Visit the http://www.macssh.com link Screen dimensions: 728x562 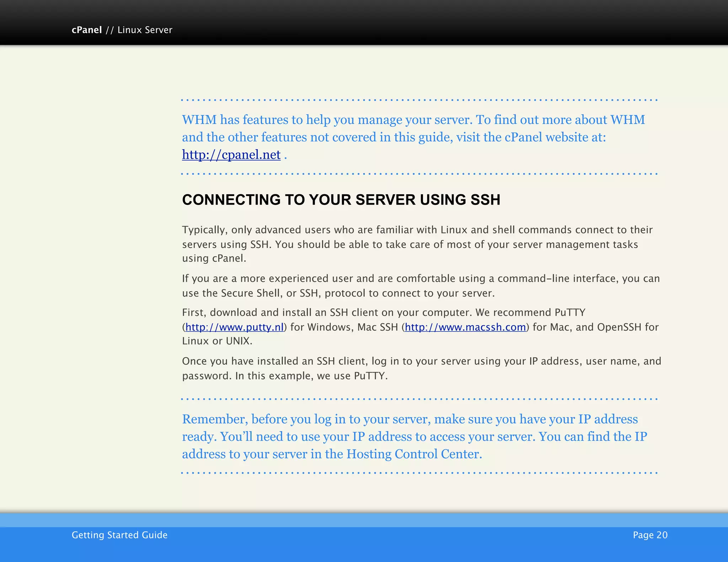coord(465,327)
